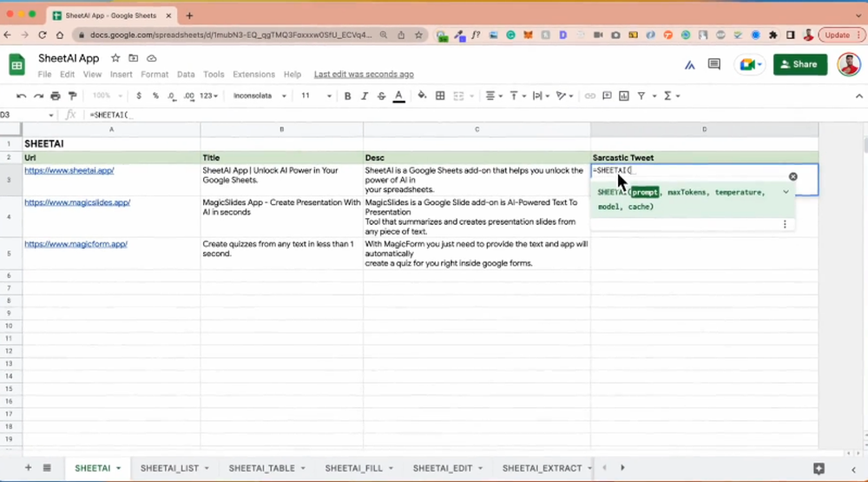Image resolution: width=868 pixels, height=482 pixels.
Task: Increase decimal places icon
Action: [188, 96]
